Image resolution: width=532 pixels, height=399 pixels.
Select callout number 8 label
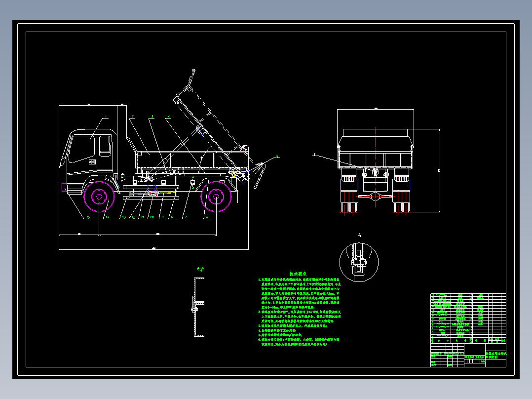[172, 217]
